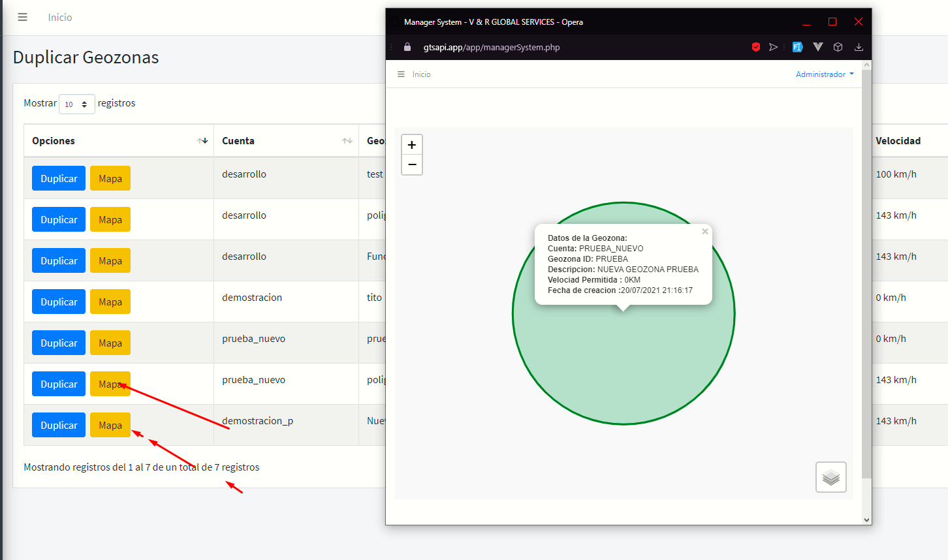
Task: Duplicate the demostracion_p geozone
Action: [x=59, y=426]
